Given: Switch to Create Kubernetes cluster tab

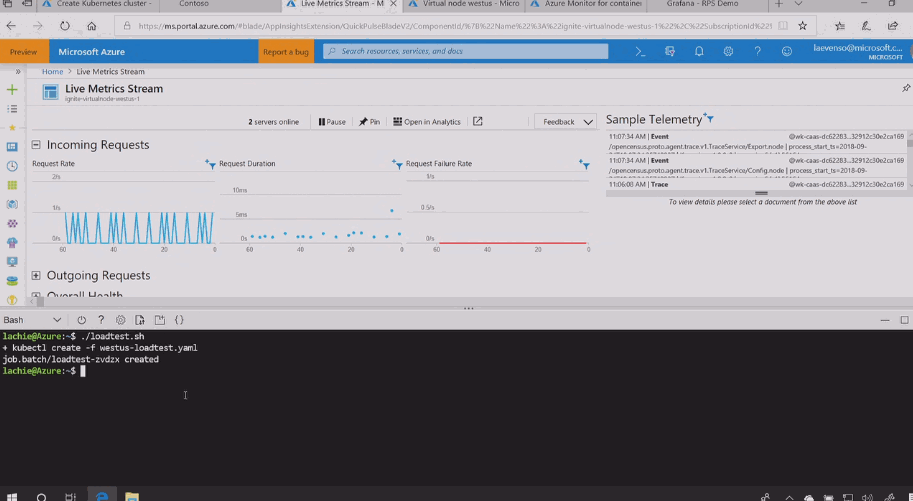Looking at the screenshot, I should [98, 4].
